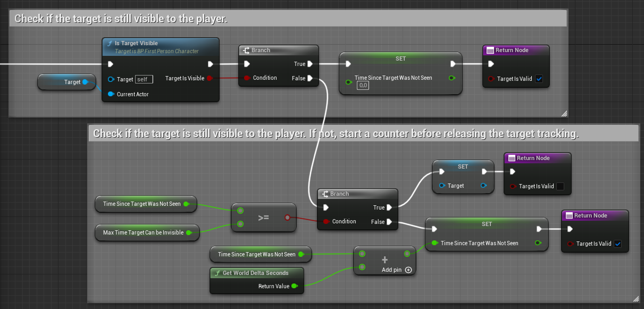Select the lower comment title about starting a counter
Image resolution: width=644 pixels, height=309 pixels.
point(336,133)
